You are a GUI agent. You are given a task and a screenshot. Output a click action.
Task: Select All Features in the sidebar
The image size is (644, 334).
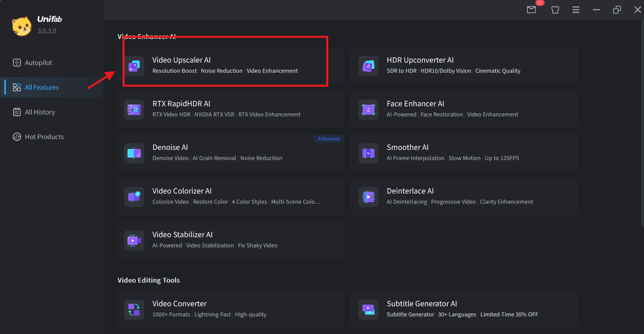point(42,87)
